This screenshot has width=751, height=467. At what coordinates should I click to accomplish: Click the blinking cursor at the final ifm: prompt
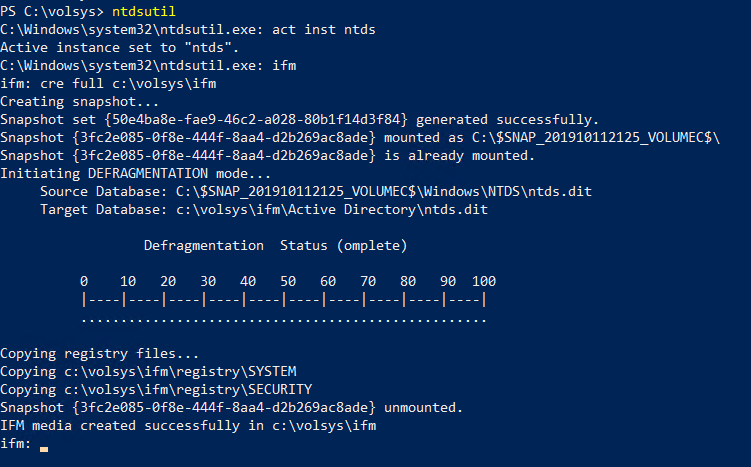click(x=44, y=447)
